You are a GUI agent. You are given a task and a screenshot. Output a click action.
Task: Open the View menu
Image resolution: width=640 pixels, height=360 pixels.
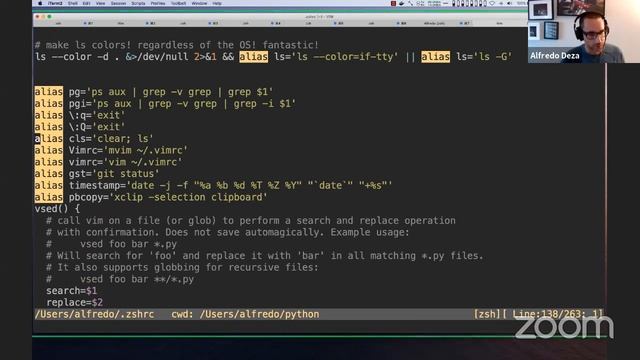click(x=100, y=3)
